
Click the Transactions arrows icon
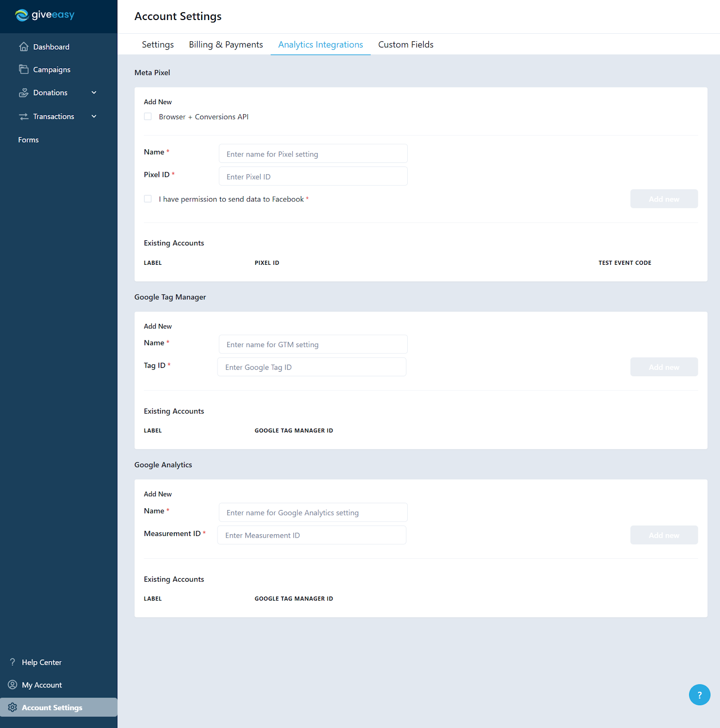tap(24, 116)
